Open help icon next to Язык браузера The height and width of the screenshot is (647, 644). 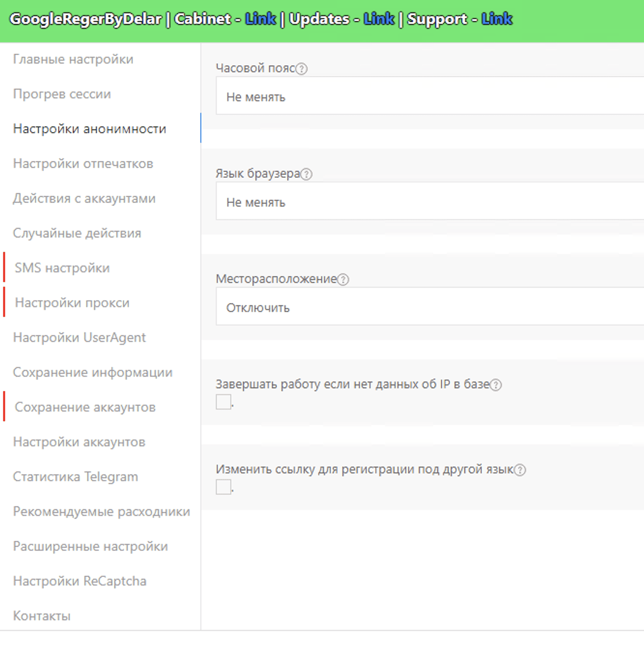pyautogui.click(x=306, y=174)
